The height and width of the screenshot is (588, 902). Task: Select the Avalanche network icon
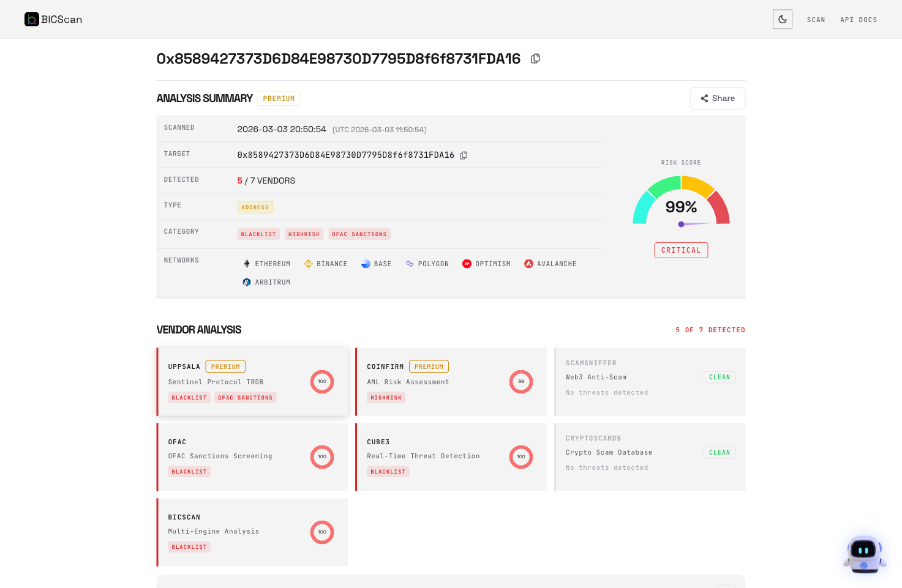point(528,263)
